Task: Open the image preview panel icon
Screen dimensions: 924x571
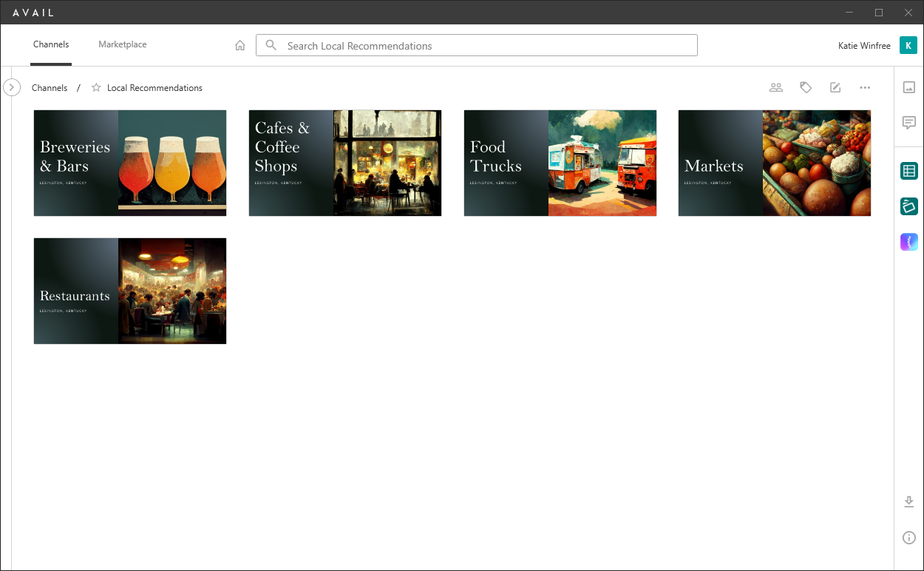Action: (x=909, y=87)
